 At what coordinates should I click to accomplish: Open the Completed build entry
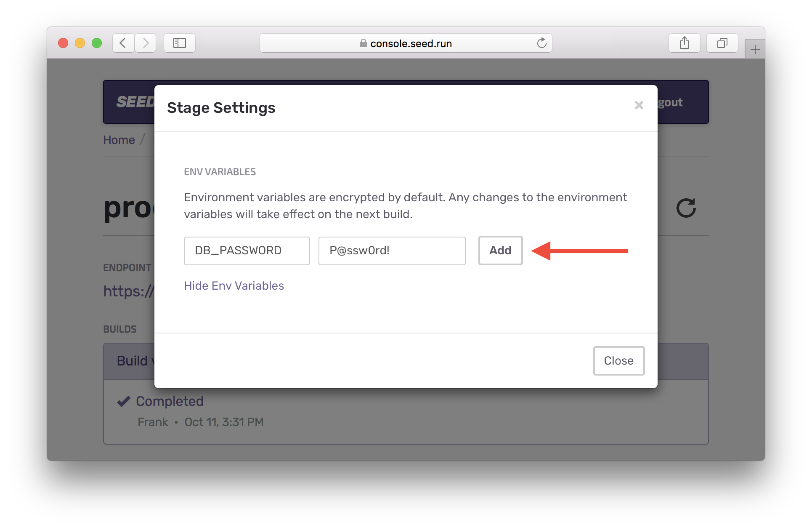click(170, 401)
